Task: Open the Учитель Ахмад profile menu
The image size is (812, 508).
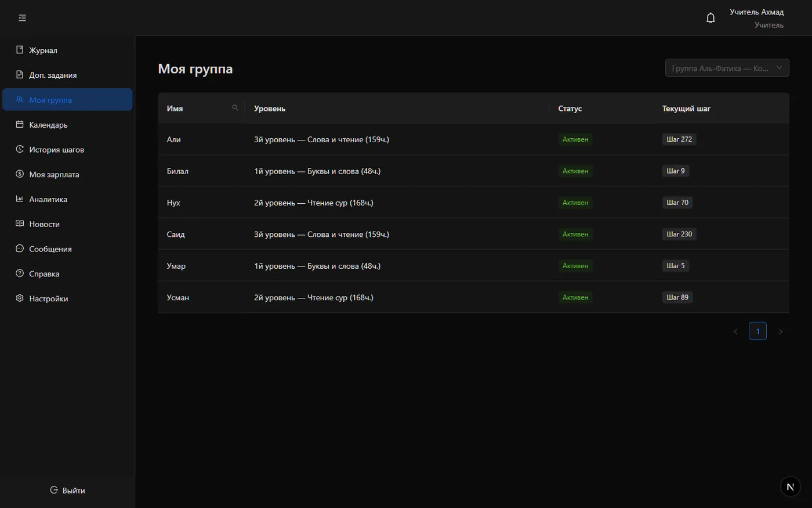Action: [756, 18]
